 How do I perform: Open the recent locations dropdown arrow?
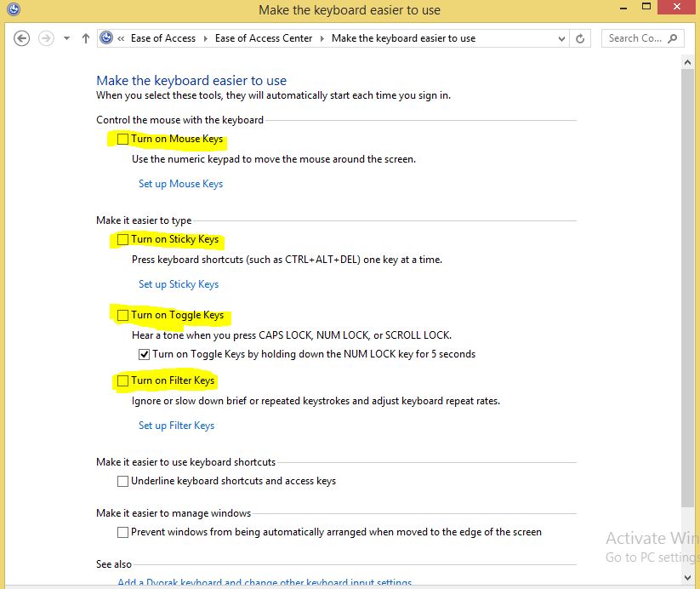point(66,38)
